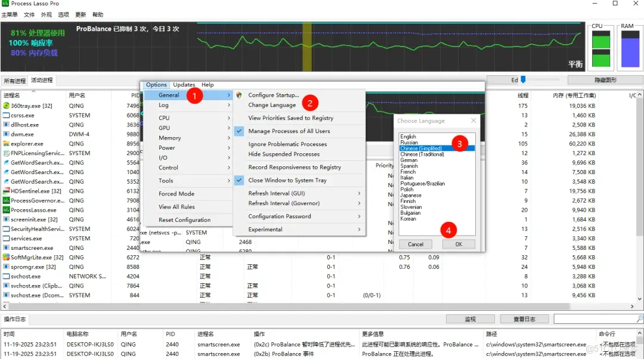Viewport: 644px width, 359px height.
Task: Click the 进程名 column header
Action: tap(33, 95)
